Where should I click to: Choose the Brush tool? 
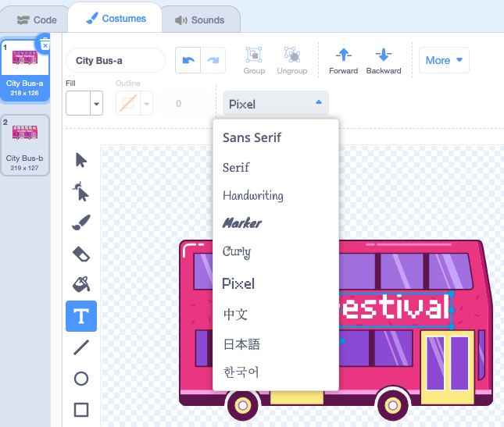pos(81,222)
